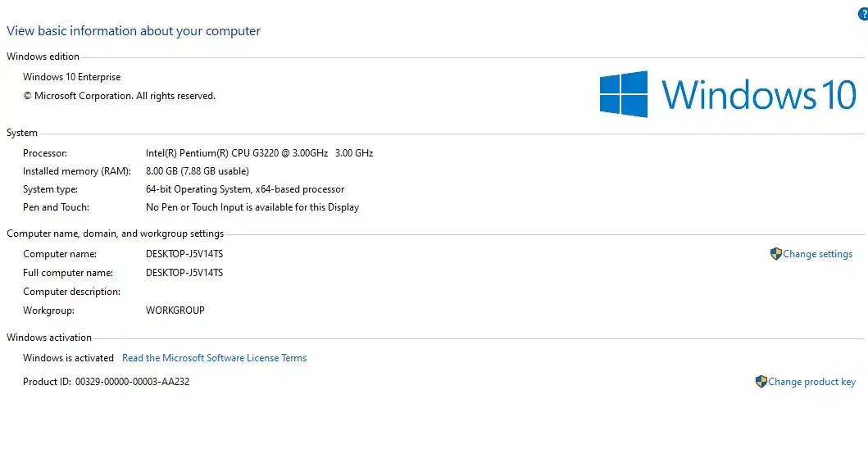Screen dimensions: 868x449
Task: Click the 'No Pen or Touch Input' text
Action: point(252,207)
